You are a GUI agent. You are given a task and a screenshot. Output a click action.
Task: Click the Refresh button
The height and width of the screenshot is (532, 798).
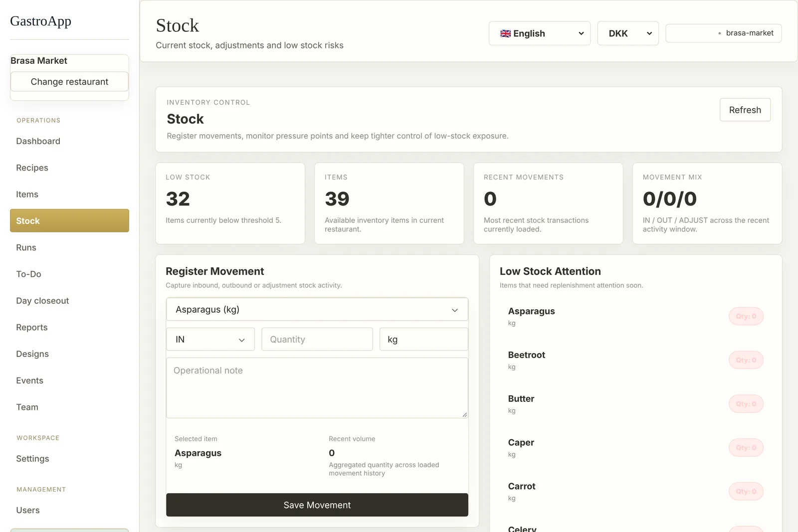pyautogui.click(x=745, y=110)
